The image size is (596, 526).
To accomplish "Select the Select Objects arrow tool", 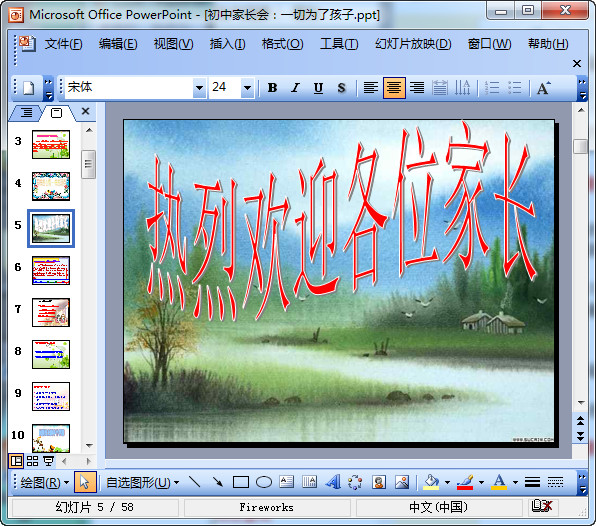I will [x=85, y=483].
